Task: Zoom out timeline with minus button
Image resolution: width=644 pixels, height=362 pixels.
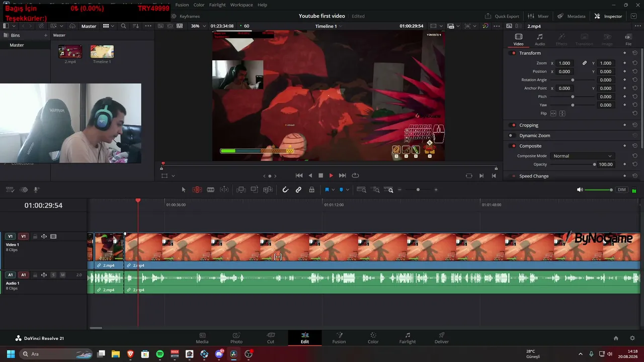Action: coord(399,190)
